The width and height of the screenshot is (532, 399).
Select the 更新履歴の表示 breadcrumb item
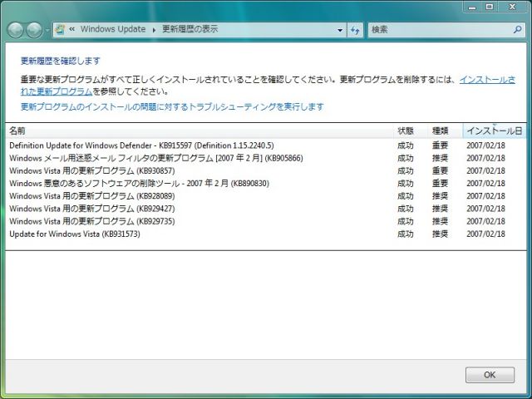point(190,30)
